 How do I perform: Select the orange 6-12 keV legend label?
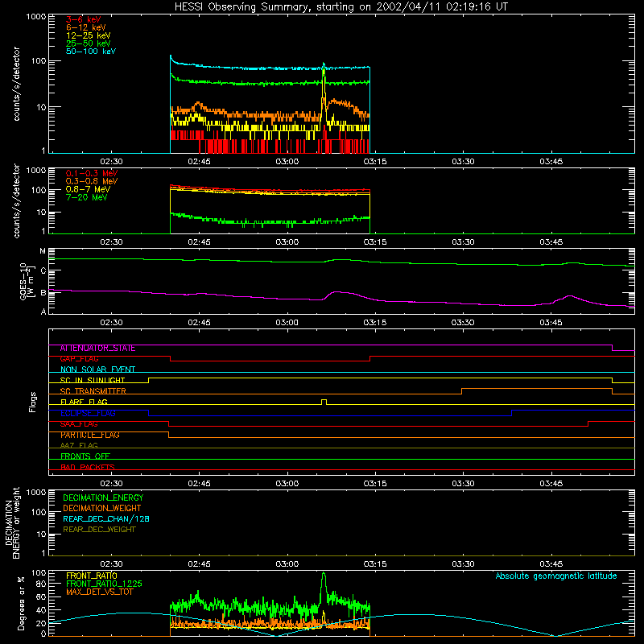pos(86,27)
